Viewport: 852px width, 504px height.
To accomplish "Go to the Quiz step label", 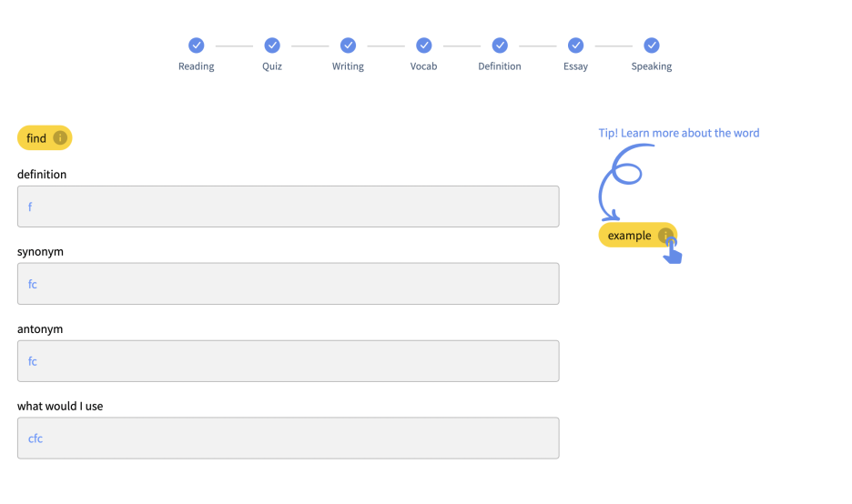I will (272, 66).
